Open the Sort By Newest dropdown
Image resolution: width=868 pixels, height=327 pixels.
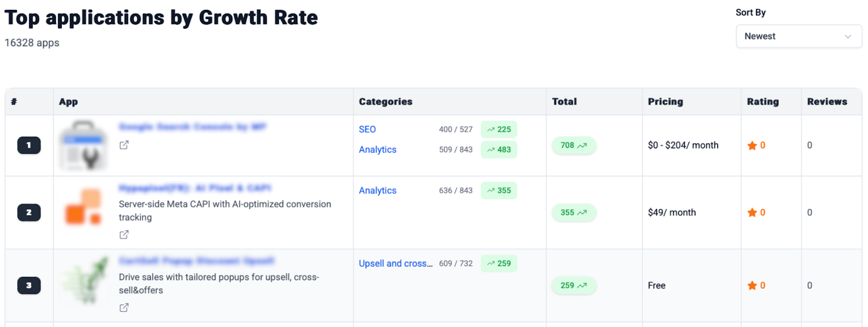click(x=799, y=36)
